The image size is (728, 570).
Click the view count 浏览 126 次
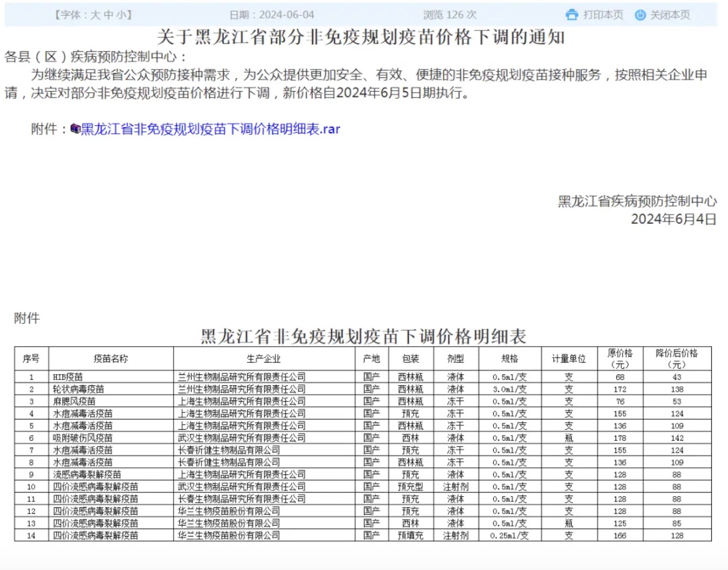pos(450,15)
